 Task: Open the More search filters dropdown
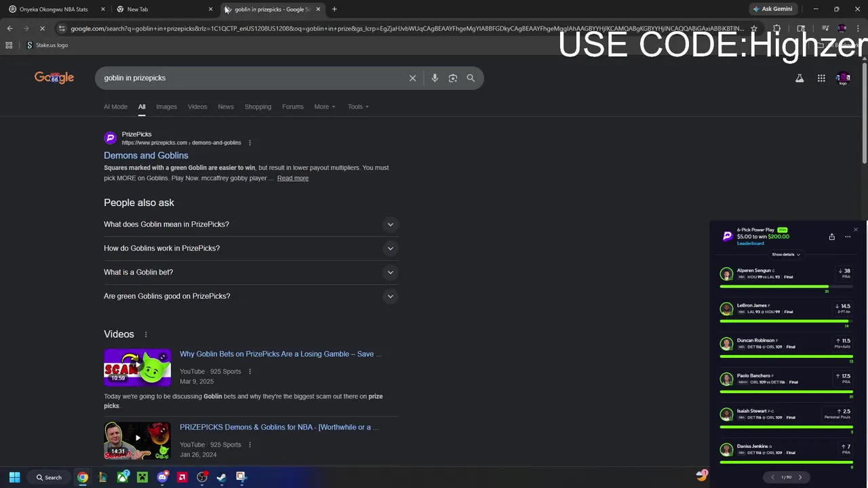pyautogui.click(x=324, y=106)
